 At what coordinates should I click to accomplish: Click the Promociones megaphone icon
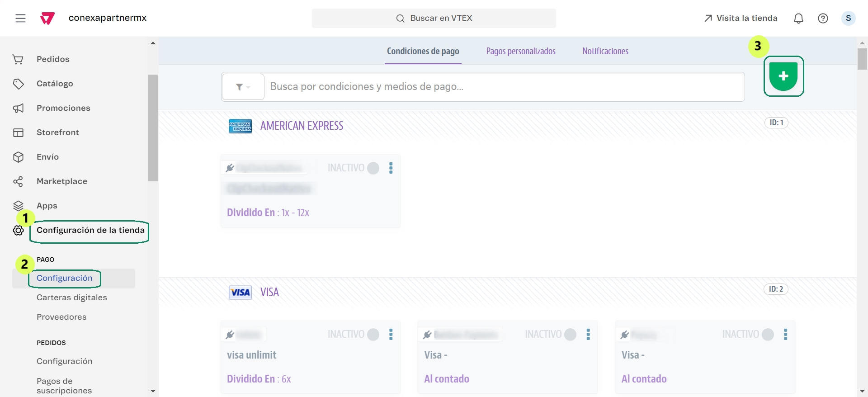(18, 108)
